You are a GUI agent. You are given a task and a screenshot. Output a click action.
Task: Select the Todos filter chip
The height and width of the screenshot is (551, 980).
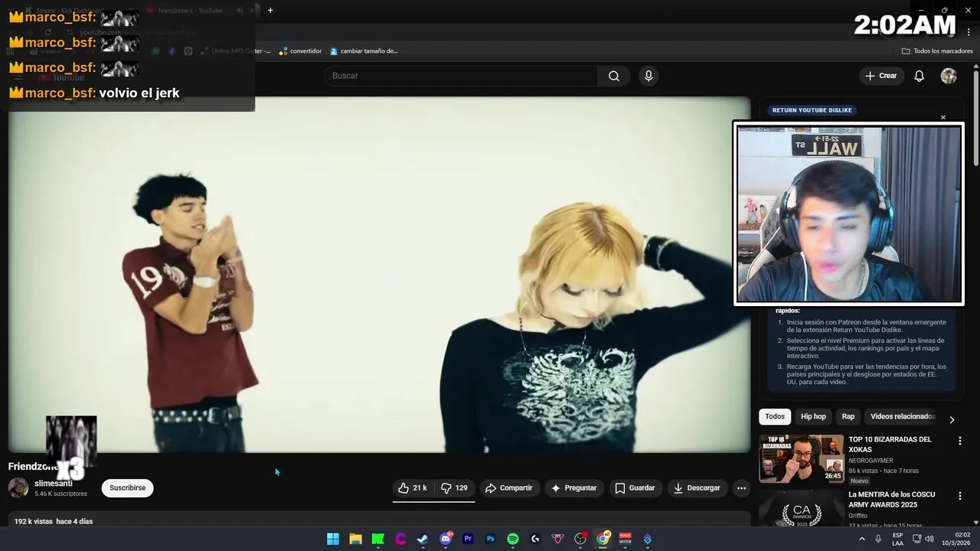(x=775, y=416)
